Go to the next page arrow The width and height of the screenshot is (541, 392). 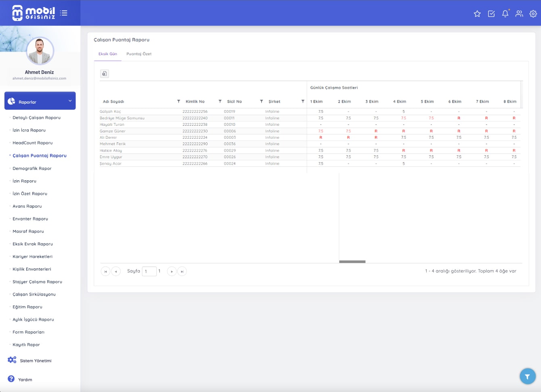point(172,271)
